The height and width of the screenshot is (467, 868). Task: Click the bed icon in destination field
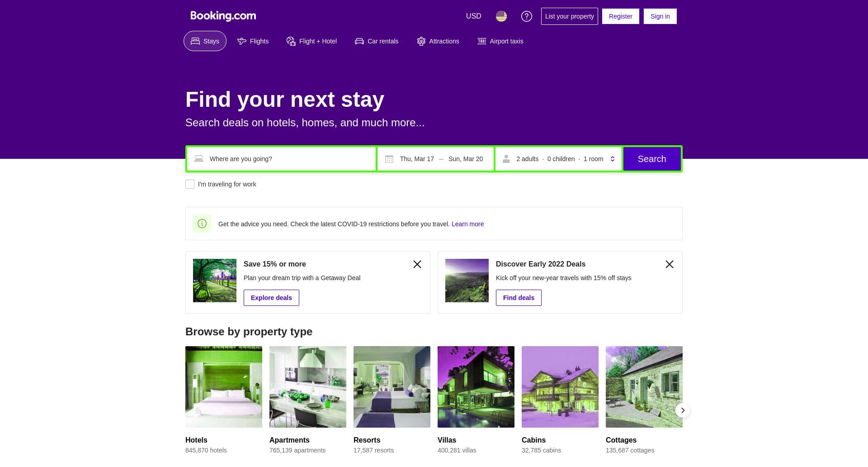pos(199,159)
